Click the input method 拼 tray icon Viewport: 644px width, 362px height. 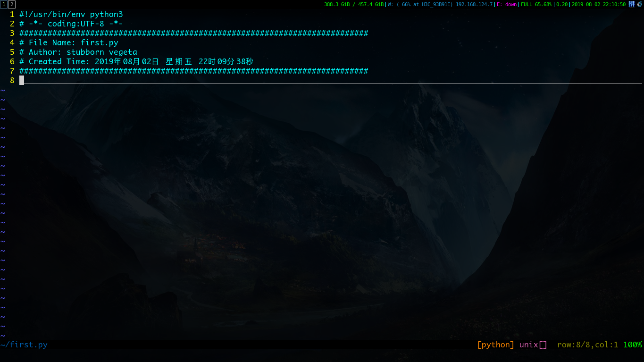[632, 4]
